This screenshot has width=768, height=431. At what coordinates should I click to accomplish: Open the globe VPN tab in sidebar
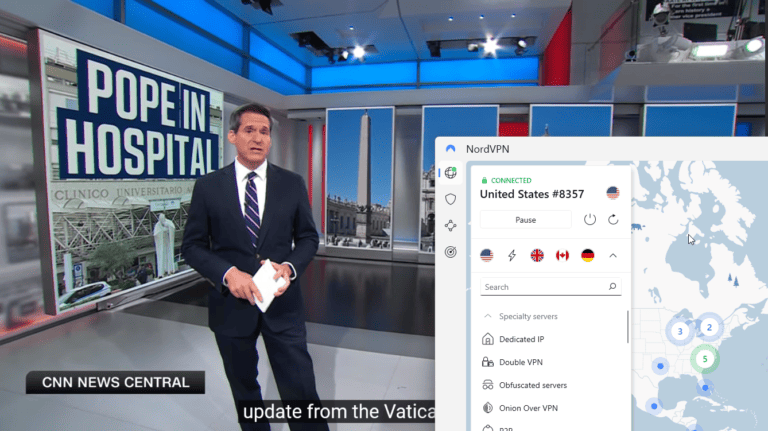tap(451, 173)
